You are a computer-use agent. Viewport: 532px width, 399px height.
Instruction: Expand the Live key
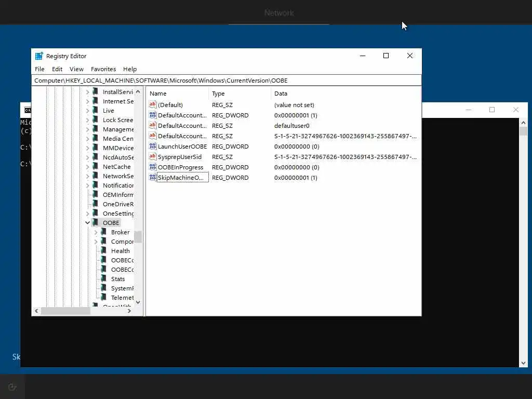pos(87,111)
